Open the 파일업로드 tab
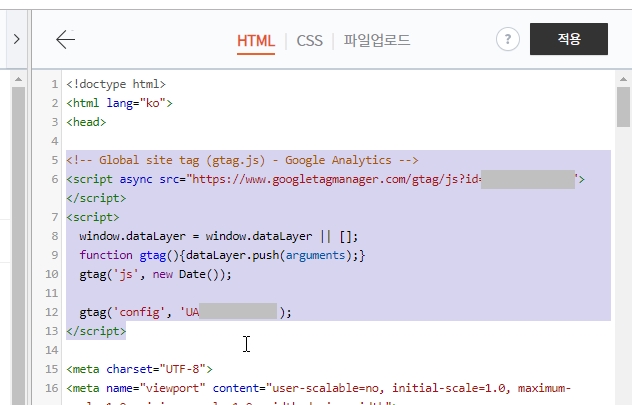Image resolution: width=632 pixels, height=405 pixels. [377, 40]
